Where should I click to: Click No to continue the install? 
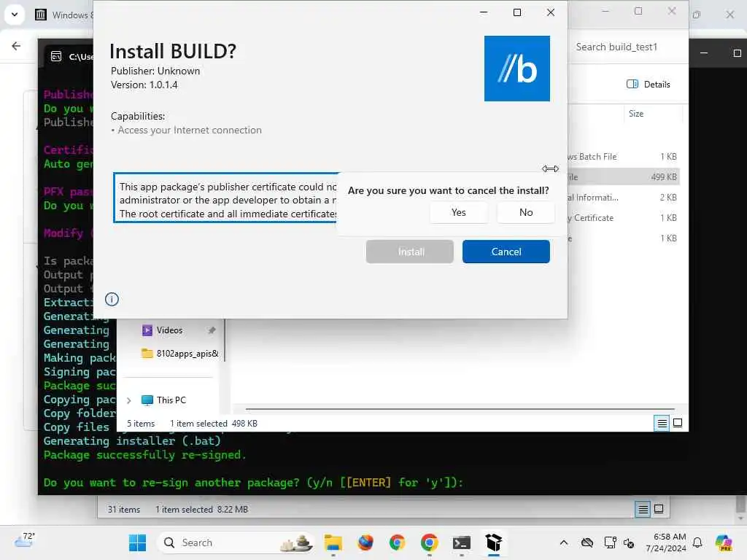pos(525,212)
